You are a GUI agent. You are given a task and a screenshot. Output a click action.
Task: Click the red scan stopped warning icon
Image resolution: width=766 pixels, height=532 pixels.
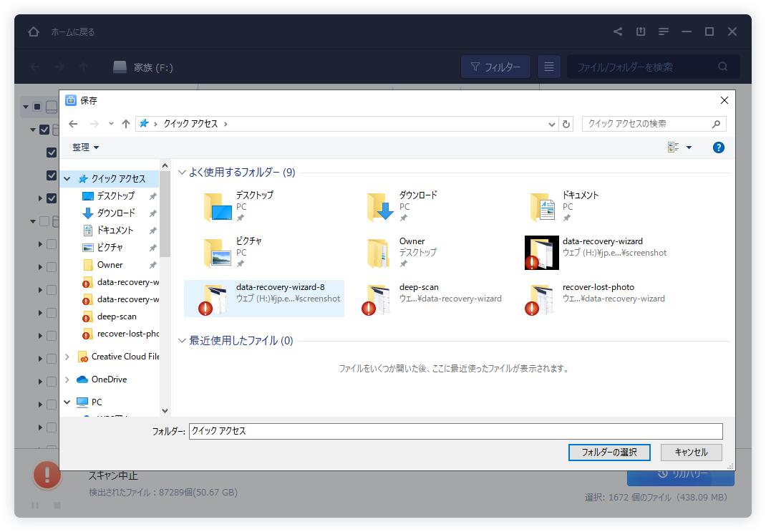point(47,475)
